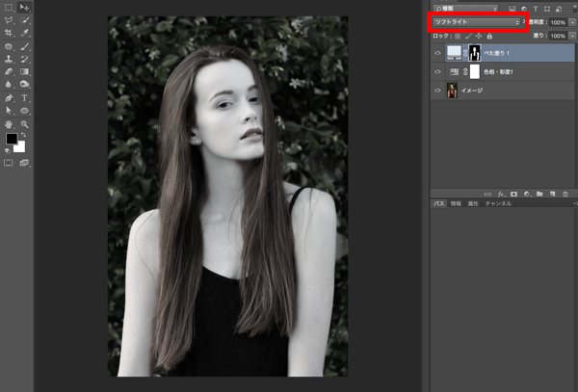Choose the Gradient tool
The height and width of the screenshot is (392, 578).
pyautogui.click(x=25, y=71)
